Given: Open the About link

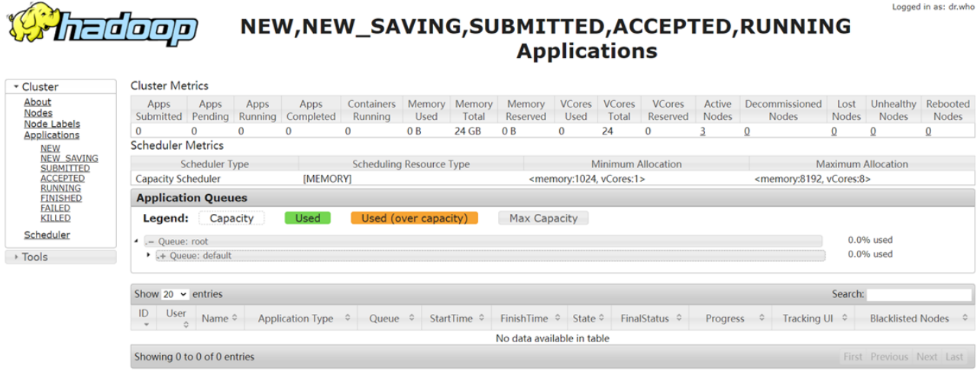Looking at the screenshot, I should pos(37,102).
